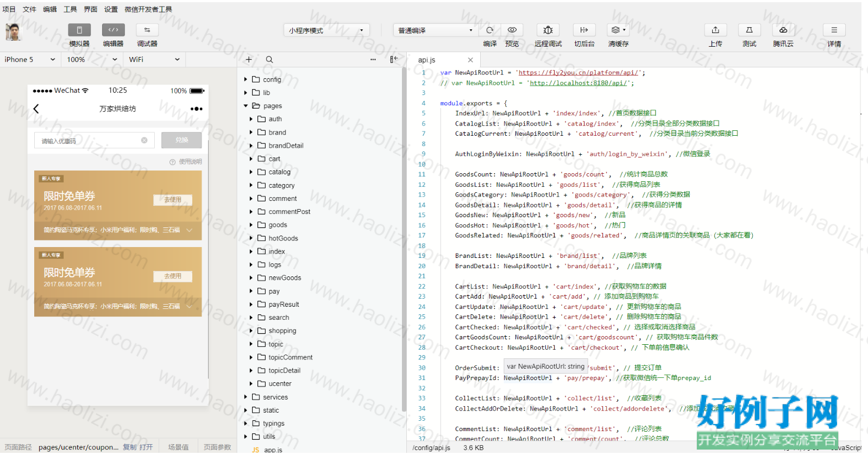
Task: Click the /config/api.js path in status bar
Action: tap(431, 448)
